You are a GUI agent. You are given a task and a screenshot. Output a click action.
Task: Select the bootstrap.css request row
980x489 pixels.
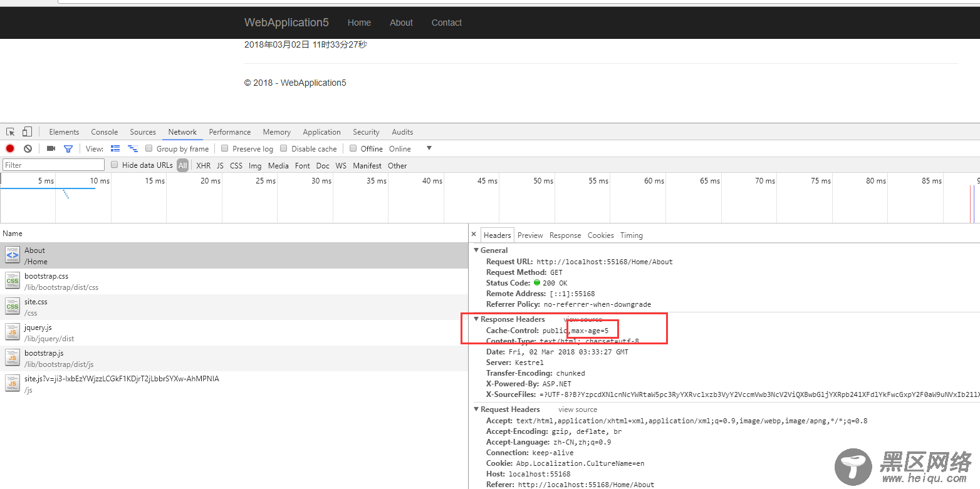click(234, 281)
